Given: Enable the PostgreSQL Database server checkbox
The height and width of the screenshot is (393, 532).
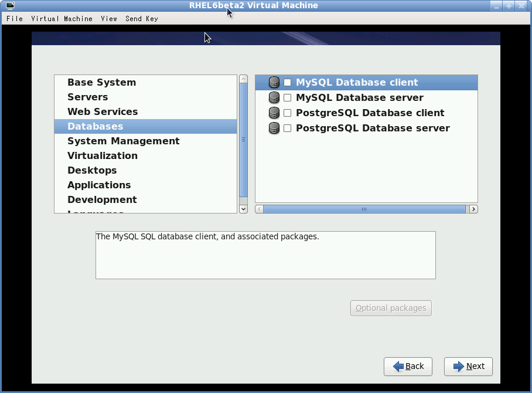Looking at the screenshot, I should 287,128.
